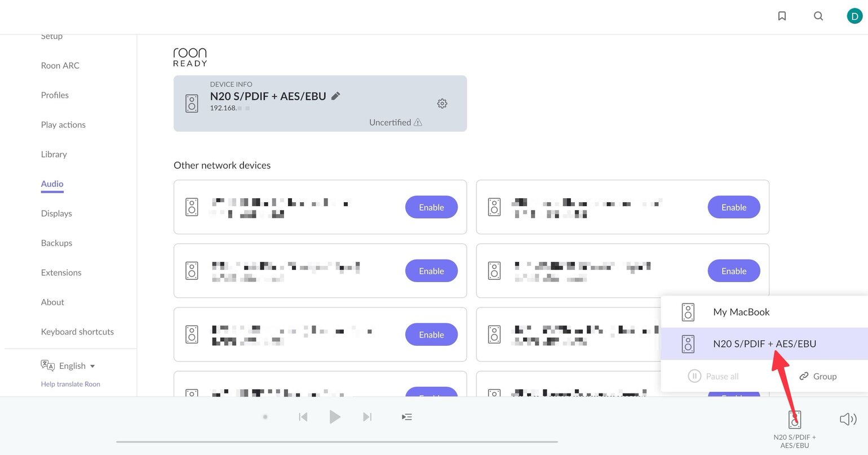Screen dimensions: 868x455
Task: Open the bookmarks icon in top bar
Action: click(x=782, y=16)
